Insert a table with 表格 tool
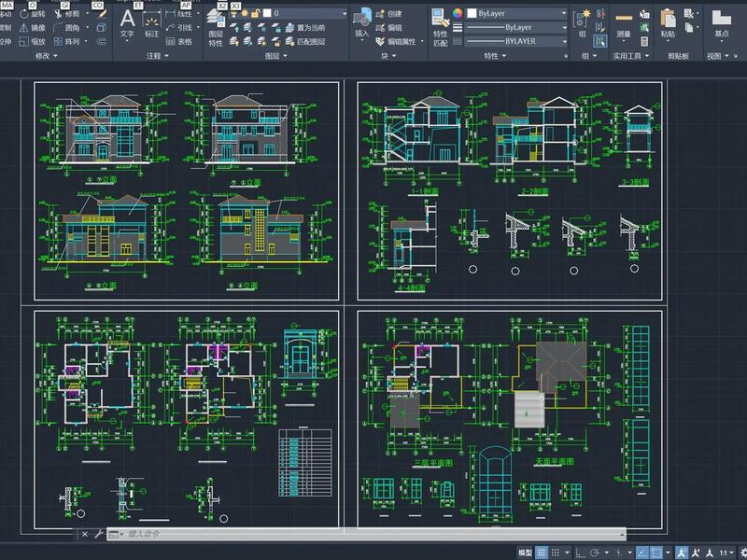The height and width of the screenshot is (560, 747). tap(178, 41)
